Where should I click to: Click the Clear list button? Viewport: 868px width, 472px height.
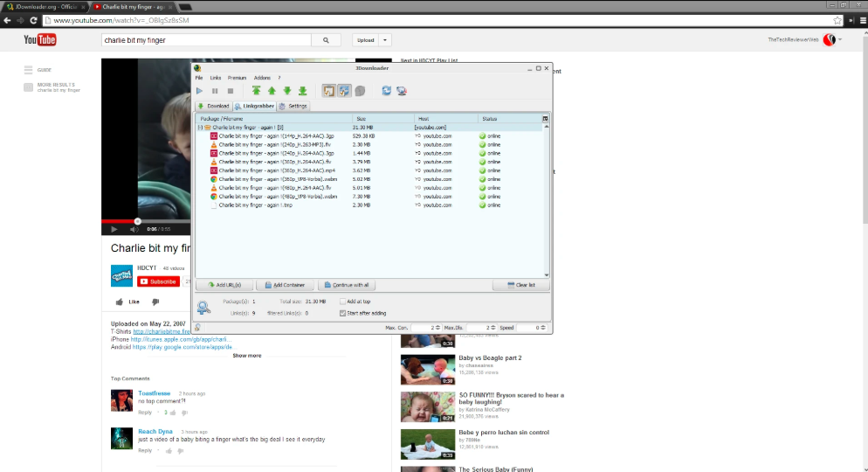pos(521,285)
